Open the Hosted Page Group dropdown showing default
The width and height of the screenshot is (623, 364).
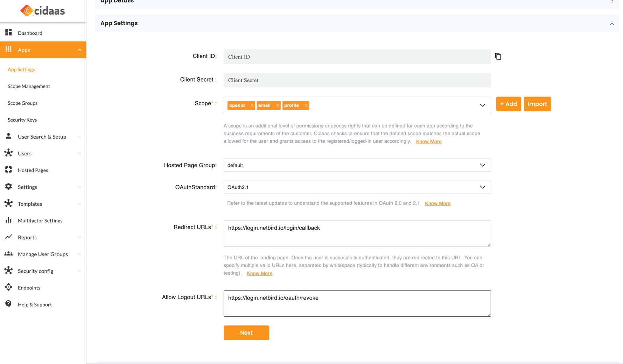click(x=483, y=165)
